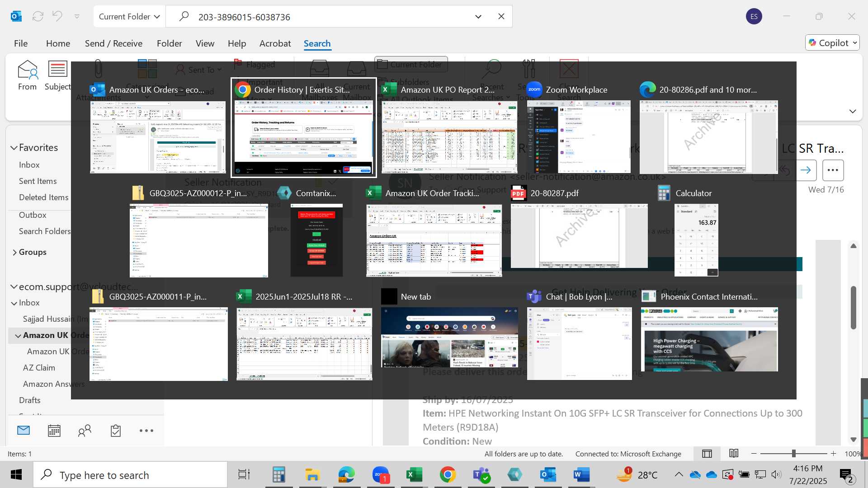Open the Home ribbon tab
Image resolution: width=868 pixels, height=488 pixels.
(x=58, y=43)
